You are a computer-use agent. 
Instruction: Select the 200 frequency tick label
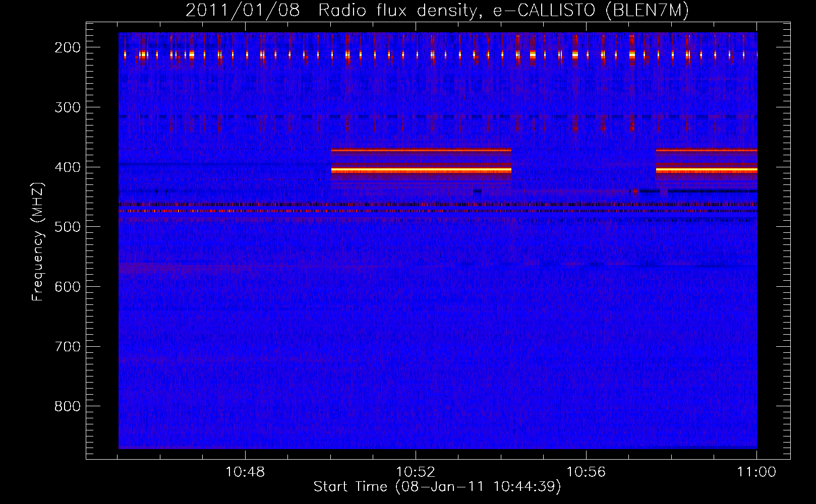point(67,47)
